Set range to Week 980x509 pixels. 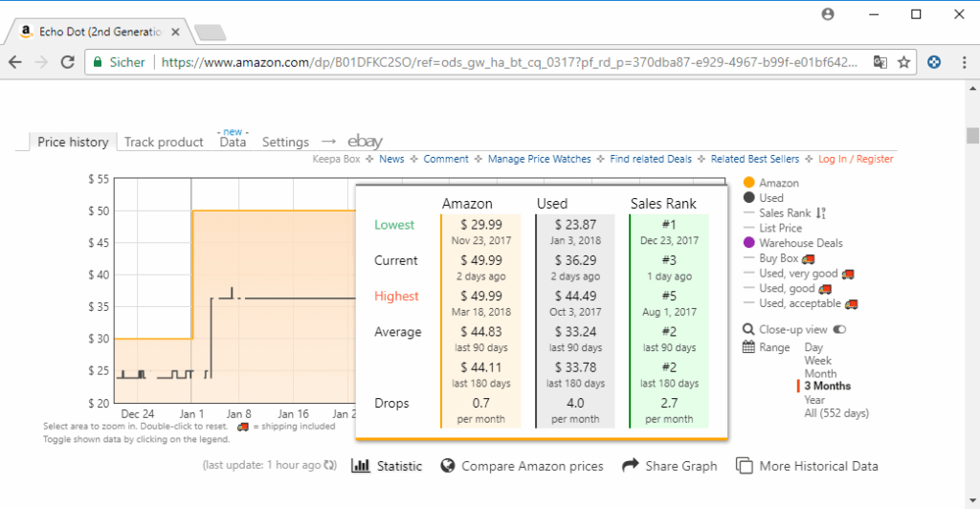click(817, 361)
